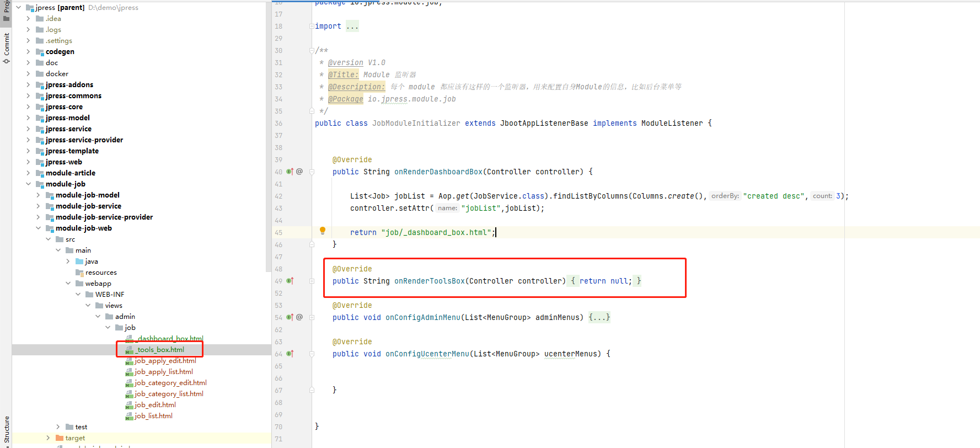Viewport: 980px width, 448px height.
Task: Expand the target folder arrow
Action: click(x=48, y=438)
